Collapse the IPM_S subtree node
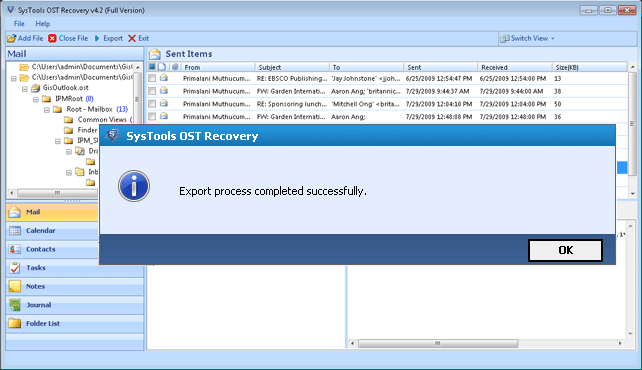The height and width of the screenshot is (370, 642). (x=58, y=141)
